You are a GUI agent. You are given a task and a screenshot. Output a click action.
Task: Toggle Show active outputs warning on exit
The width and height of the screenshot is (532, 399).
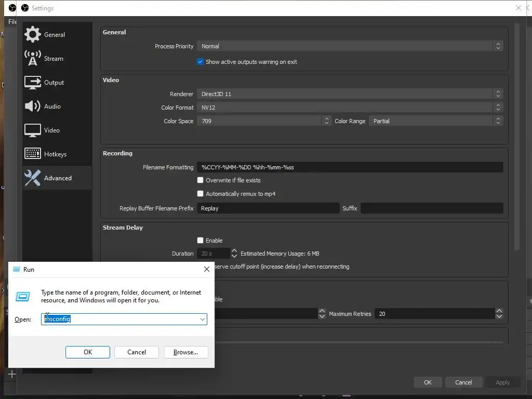pos(200,62)
